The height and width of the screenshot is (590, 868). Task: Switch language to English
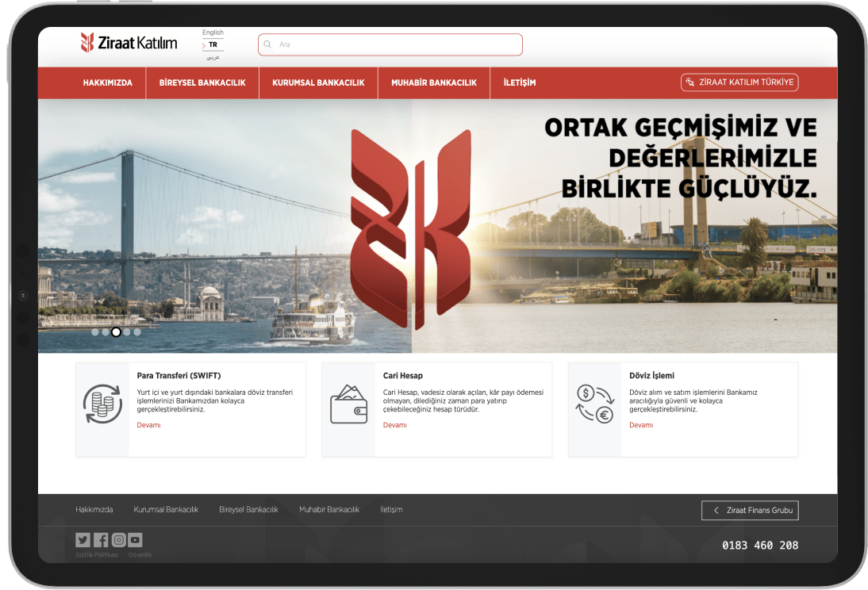click(213, 33)
